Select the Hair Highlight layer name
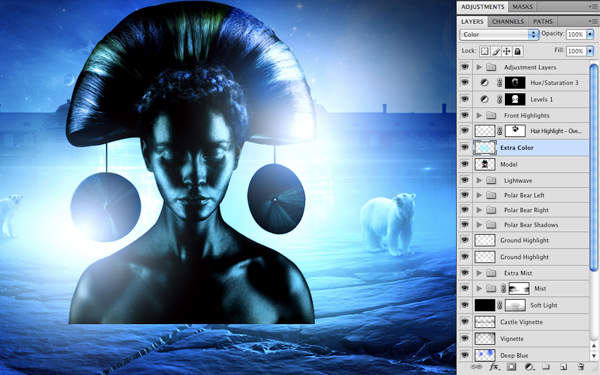 556,131
